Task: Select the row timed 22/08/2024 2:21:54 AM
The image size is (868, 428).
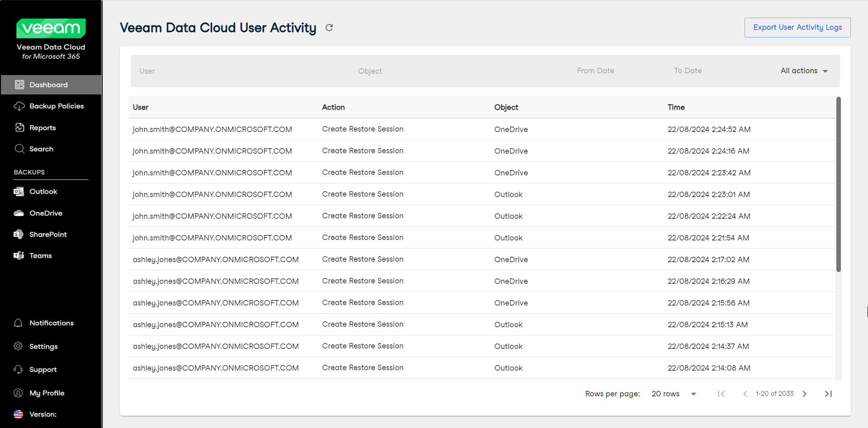Action: click(x=482, y=238)
